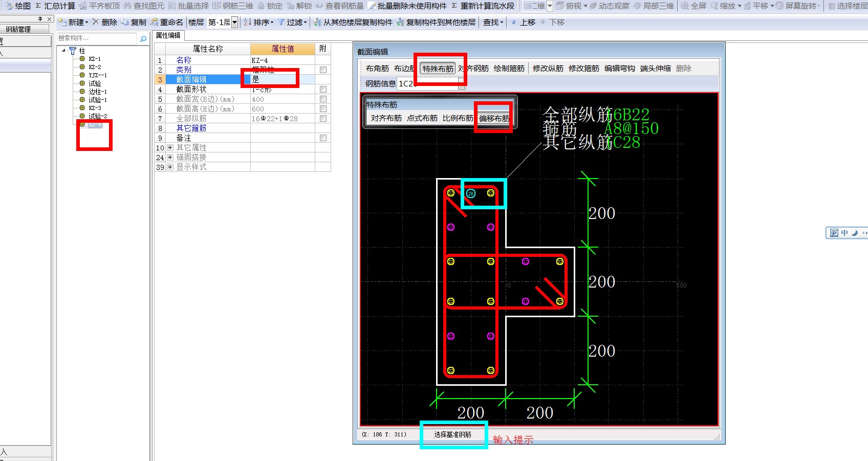Select 布角筋 in section editor
The height and width of the screenshot is (461, 868).
coord(377,69)
